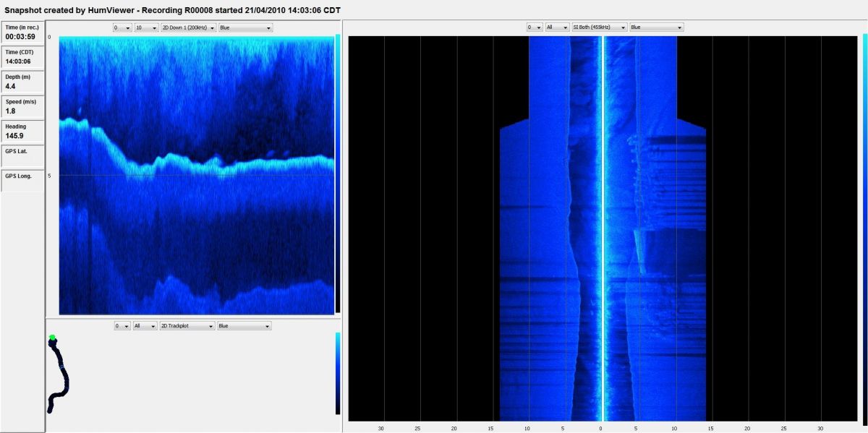This screenshot has height=433, width=868.
Task: Click the Depth (m) readout field
Action: click(23, 82)
